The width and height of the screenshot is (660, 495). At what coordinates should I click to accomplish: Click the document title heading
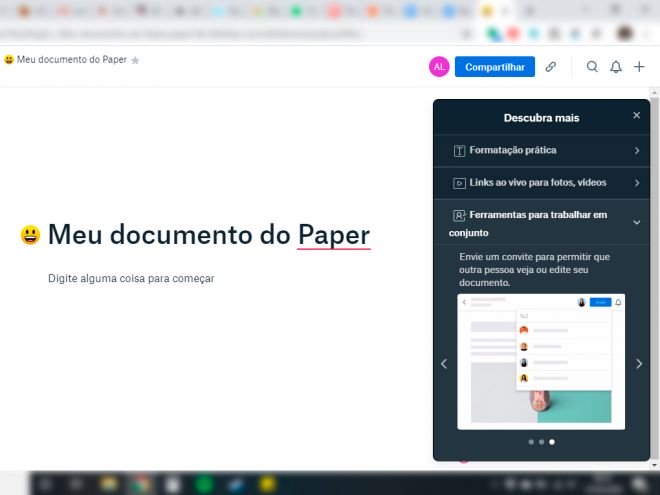pyautogui.click(x=209, y=234)
